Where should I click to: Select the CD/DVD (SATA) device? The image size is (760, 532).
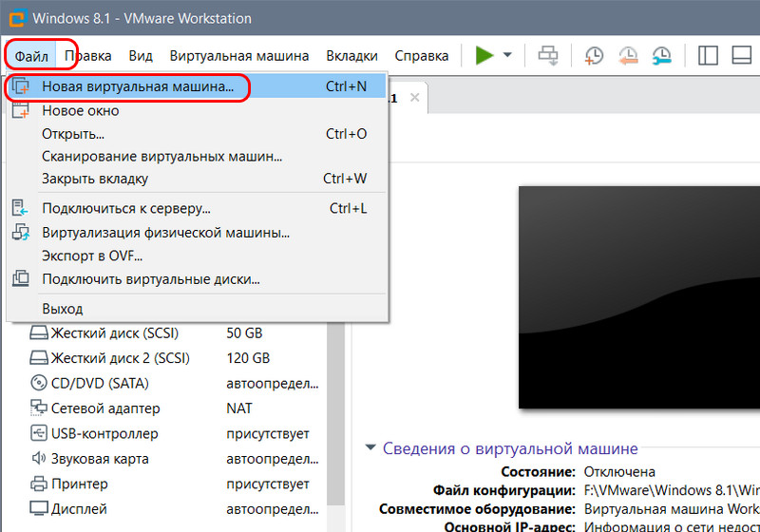point(175,384)
